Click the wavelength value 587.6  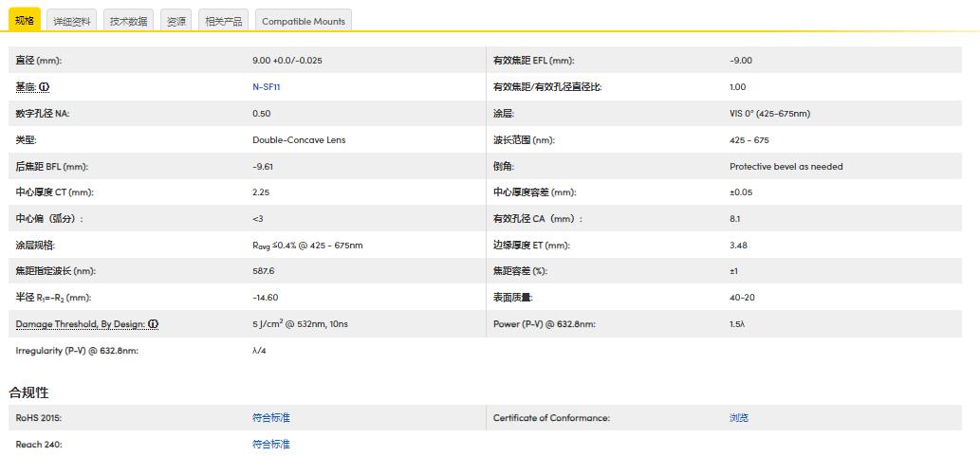click(x=263, y=271)
